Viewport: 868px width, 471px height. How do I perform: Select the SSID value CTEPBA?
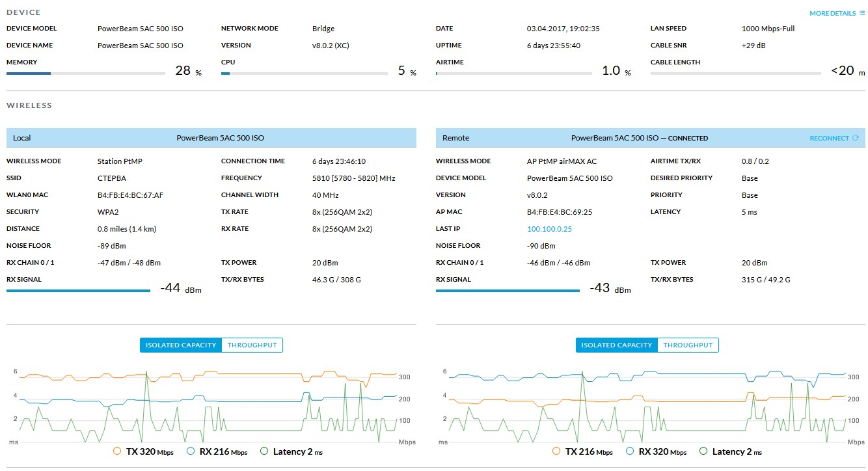pos(111,178)
